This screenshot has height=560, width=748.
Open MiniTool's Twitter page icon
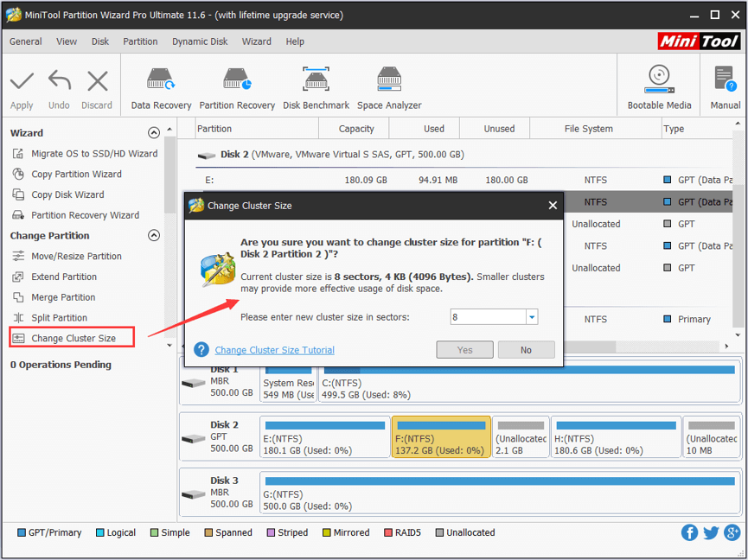710,532
